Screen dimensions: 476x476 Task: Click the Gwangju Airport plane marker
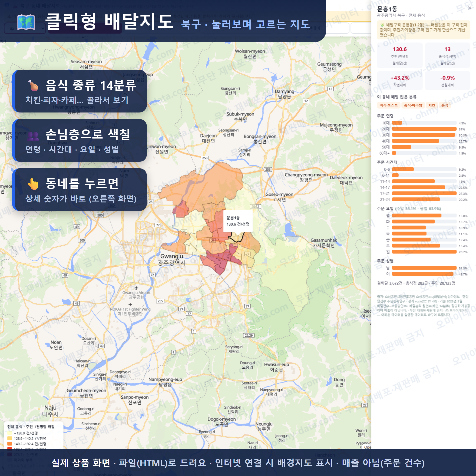click(x=136, y=288)
